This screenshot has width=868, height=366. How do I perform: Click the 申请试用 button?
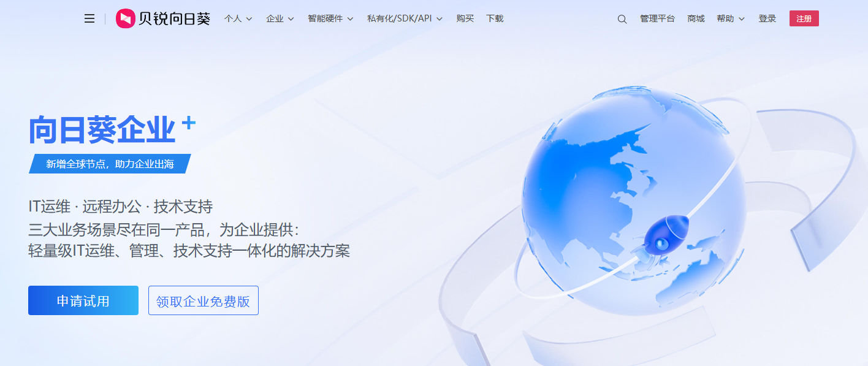click(83, 300)
